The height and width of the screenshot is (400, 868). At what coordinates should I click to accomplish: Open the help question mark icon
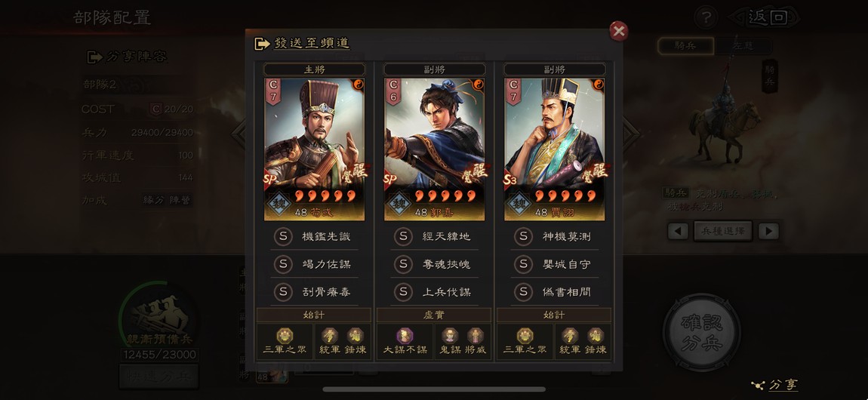click(705, 17)
